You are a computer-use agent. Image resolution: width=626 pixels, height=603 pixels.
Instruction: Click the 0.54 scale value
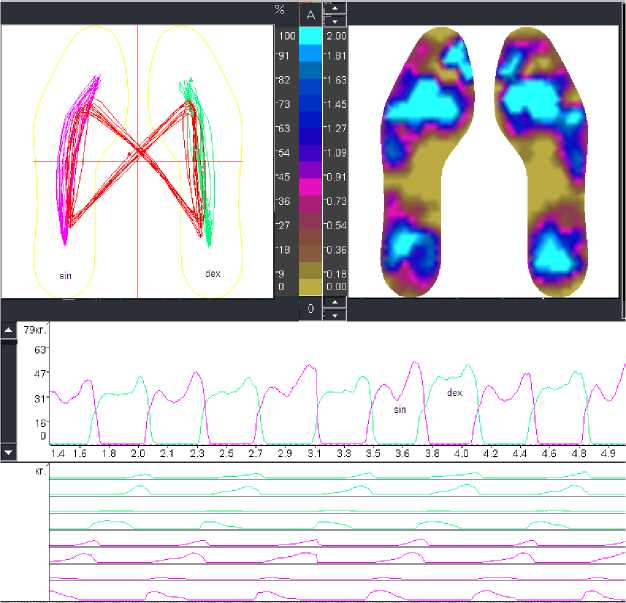[x=337, y=225]
